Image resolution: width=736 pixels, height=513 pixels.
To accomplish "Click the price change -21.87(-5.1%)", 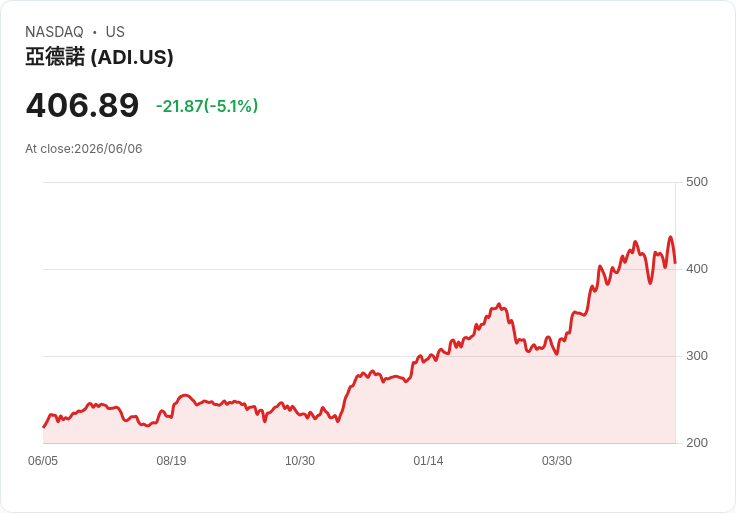I will click(x=207, y=106).
